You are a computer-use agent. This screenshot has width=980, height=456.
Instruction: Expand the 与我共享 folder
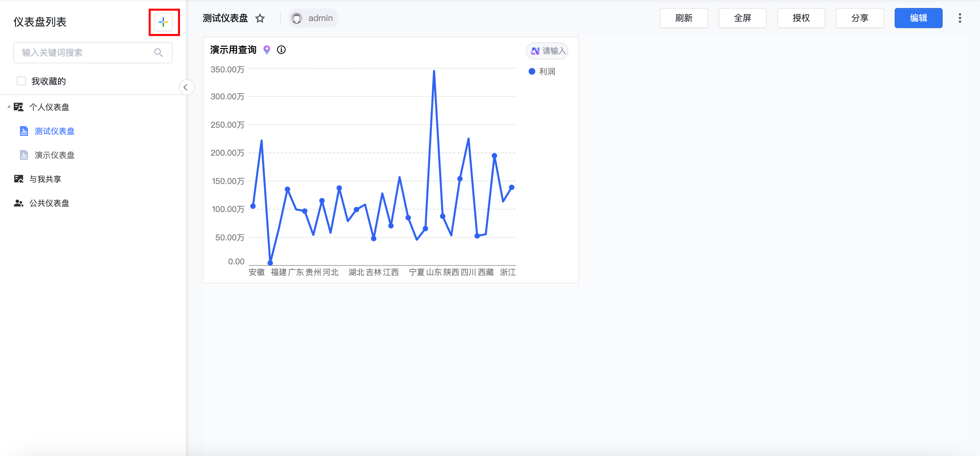[45, 179]
